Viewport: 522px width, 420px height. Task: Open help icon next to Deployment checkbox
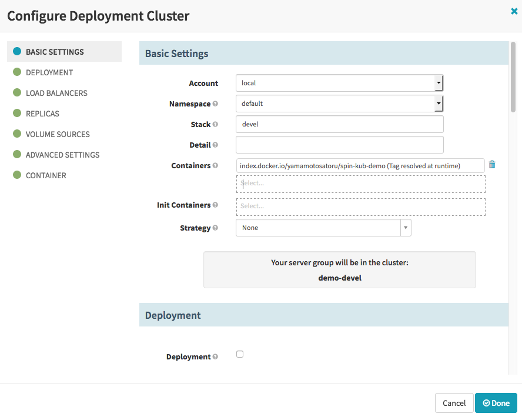pos(215,356)
